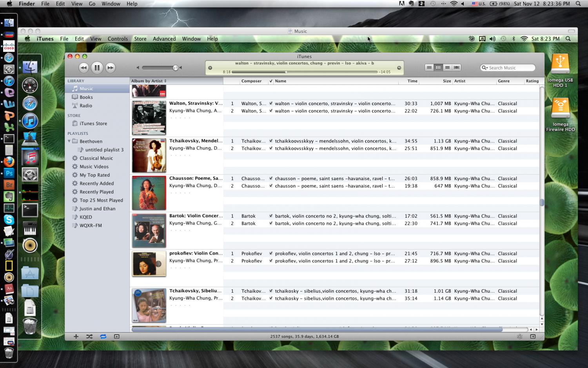Click the Search Music field
588x368 pixels.
click(x=508, y=68)
